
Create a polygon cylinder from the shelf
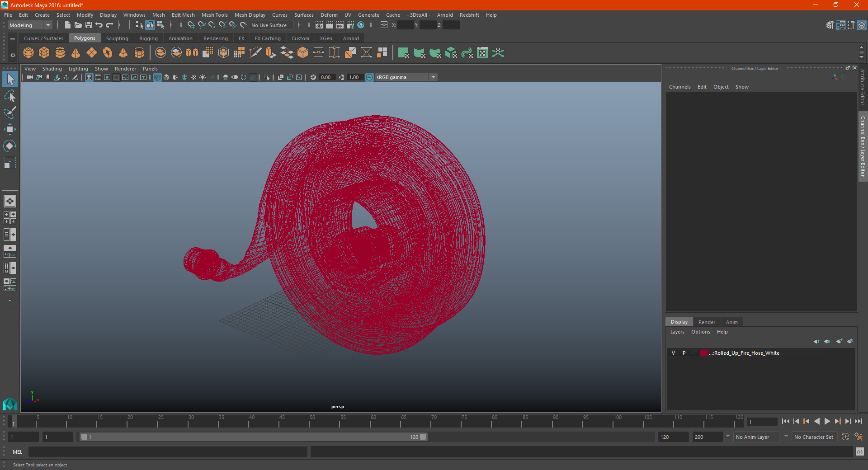[60, 53]
